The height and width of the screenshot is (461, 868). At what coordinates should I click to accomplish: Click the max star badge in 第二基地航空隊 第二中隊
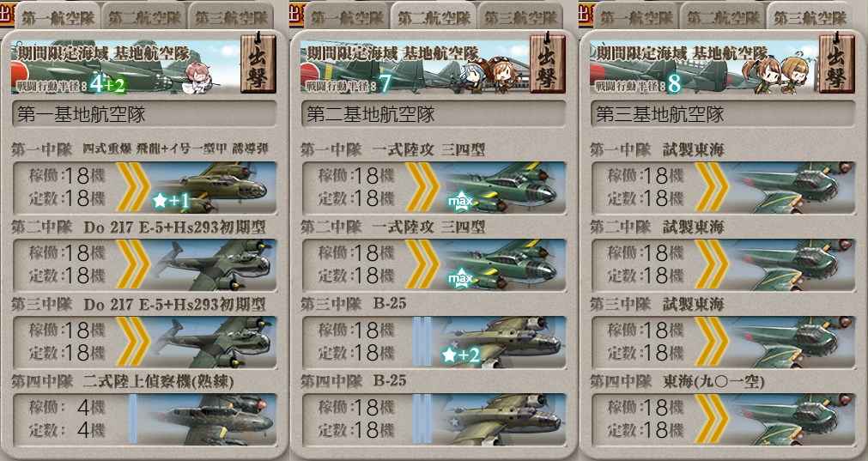[x=460, y=278]
